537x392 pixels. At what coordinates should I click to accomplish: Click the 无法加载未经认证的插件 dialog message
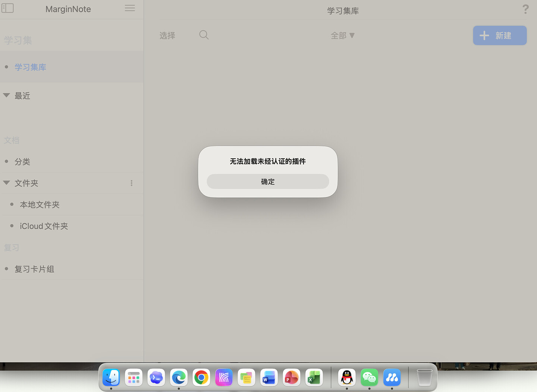(x=268, y=161)
